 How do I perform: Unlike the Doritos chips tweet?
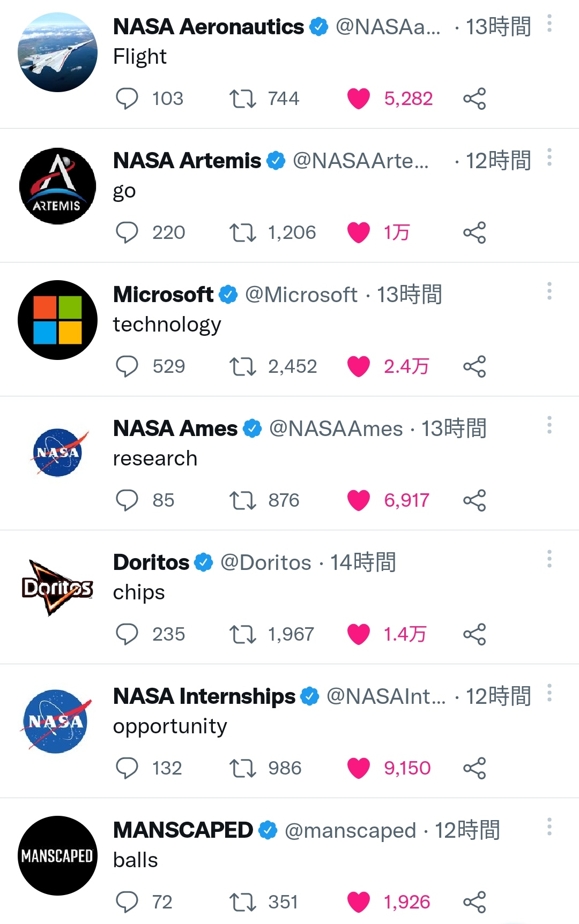point(359,634)
